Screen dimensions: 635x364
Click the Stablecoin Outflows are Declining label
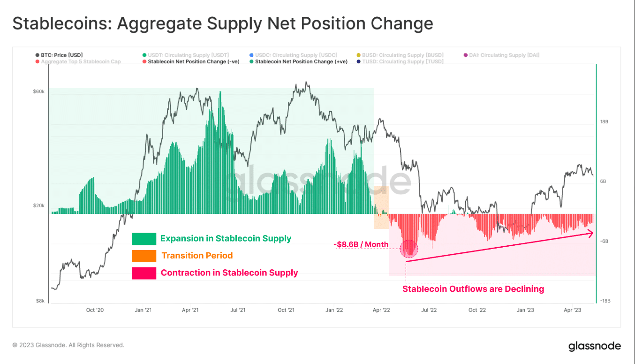pos(473,289)
